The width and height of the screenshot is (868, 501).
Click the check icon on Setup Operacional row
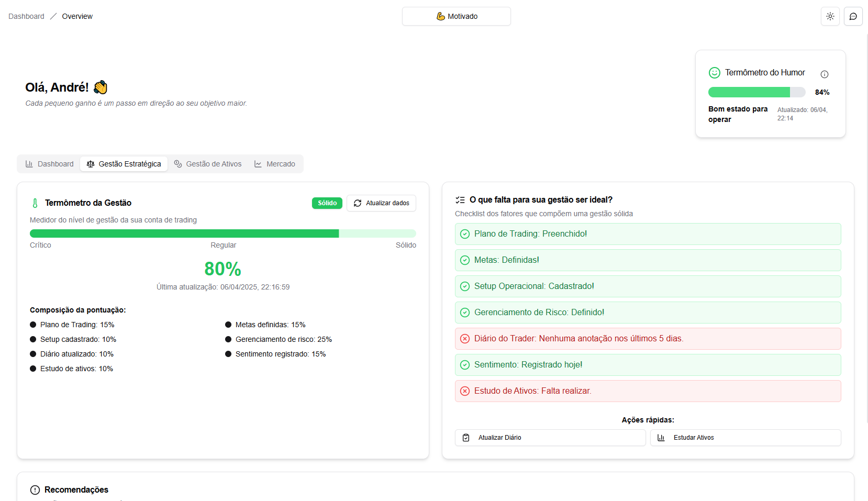pyautogui.click(x=465, y=286)
